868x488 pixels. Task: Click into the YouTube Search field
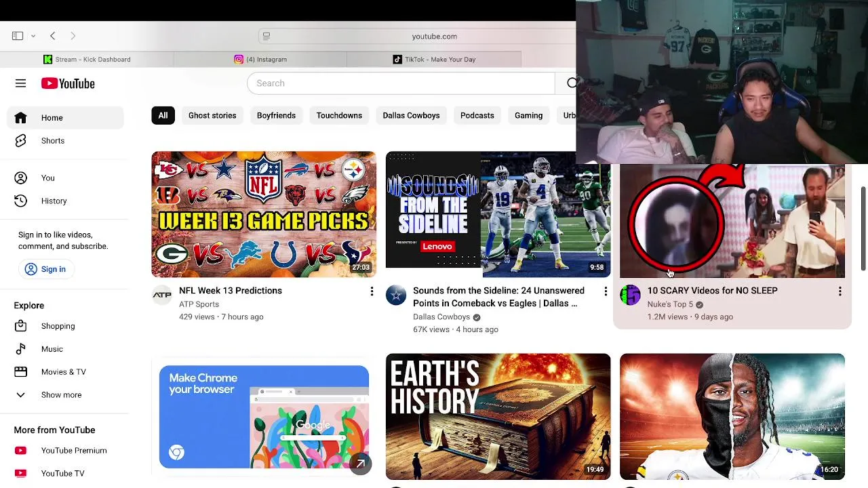click(401, 83)
